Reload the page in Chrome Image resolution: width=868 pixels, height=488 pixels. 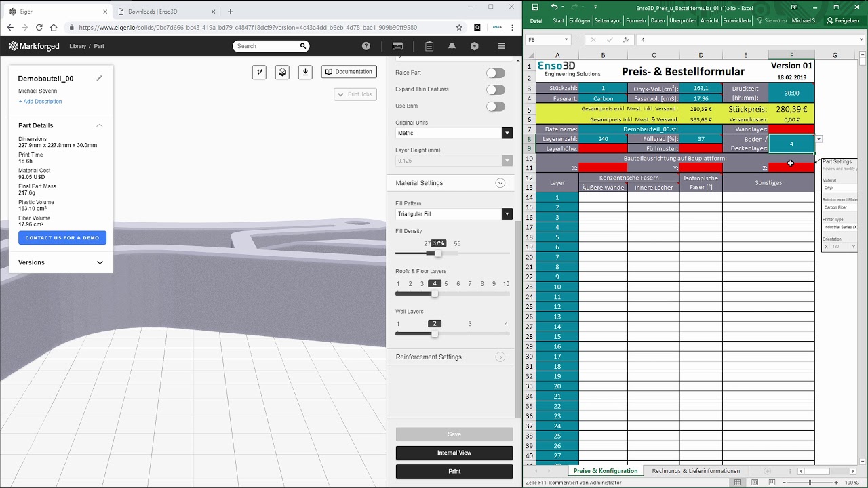coord(39,28)
